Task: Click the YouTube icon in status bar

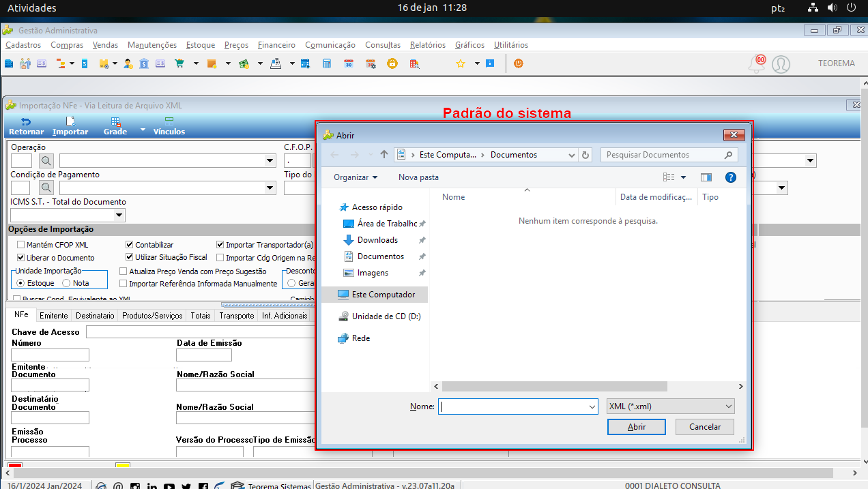Action: click(x=169, y=486)
